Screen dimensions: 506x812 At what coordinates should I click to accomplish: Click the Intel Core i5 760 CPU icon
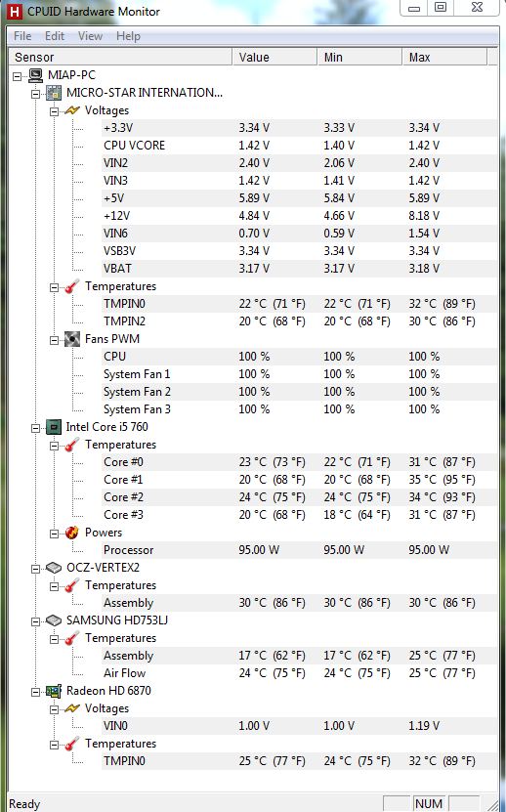pos(54,427)
